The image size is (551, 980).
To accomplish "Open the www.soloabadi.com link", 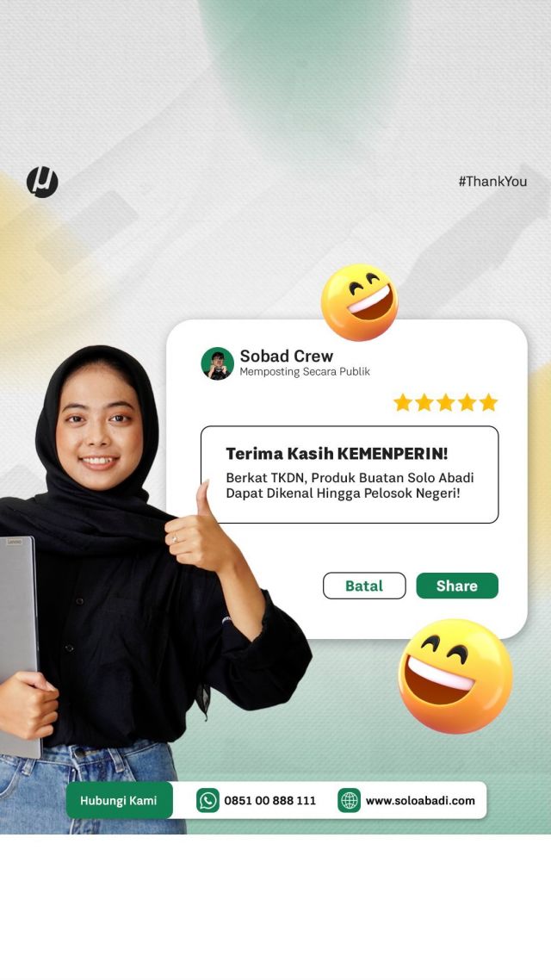I will [420, 801].
